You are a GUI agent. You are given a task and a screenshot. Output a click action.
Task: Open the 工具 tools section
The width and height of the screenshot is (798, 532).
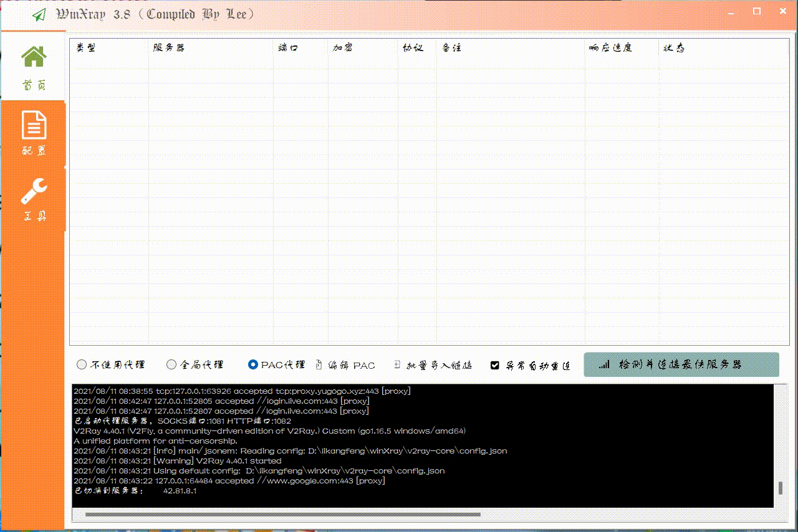pyautogui.click(x=34, y=199)
